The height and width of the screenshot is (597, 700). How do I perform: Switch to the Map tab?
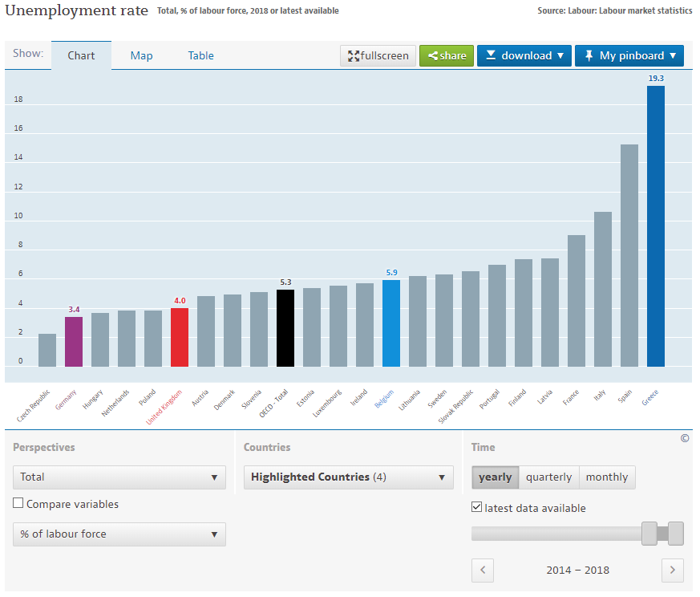click(141, 55)
